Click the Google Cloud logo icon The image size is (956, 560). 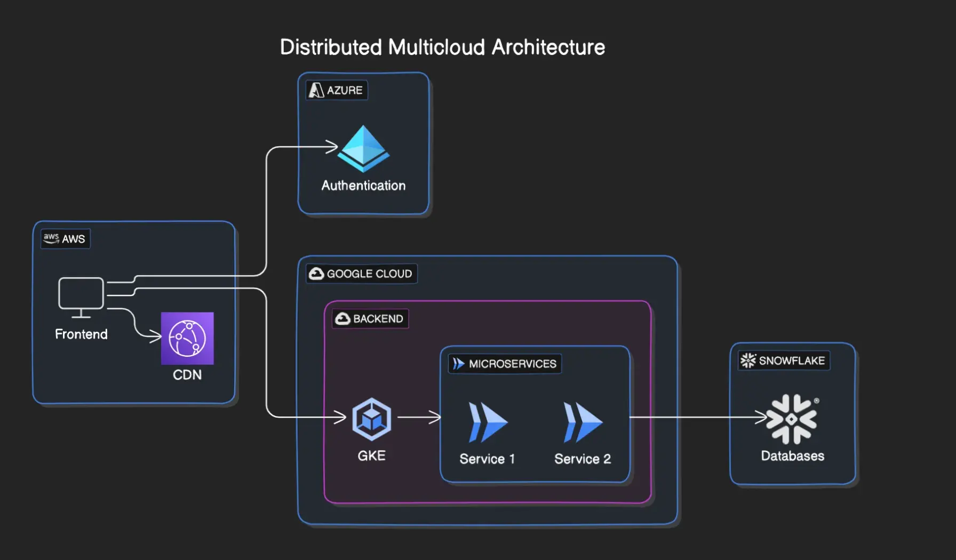pyautogui.click(x=316, y=274)
